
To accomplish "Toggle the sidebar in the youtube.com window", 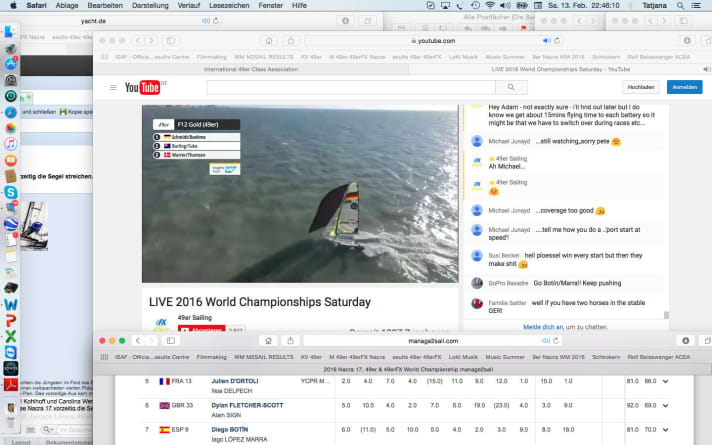I will (171, 41).
